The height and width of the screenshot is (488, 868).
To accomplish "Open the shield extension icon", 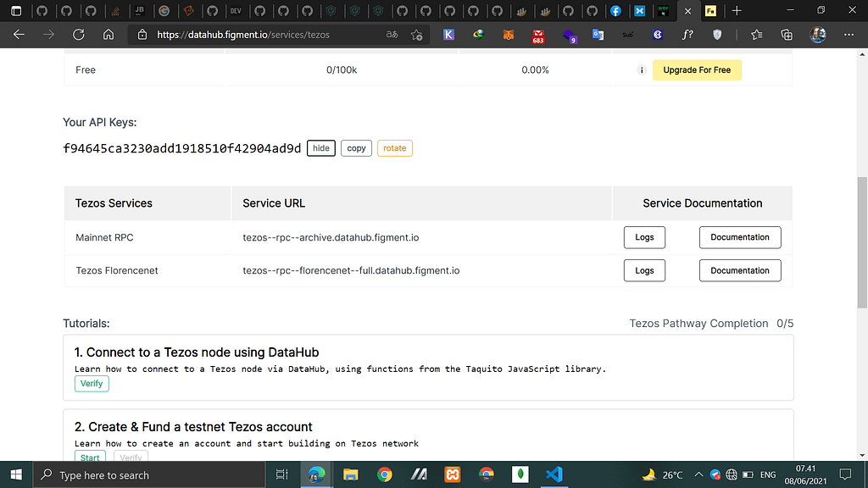I will (717, 34).
